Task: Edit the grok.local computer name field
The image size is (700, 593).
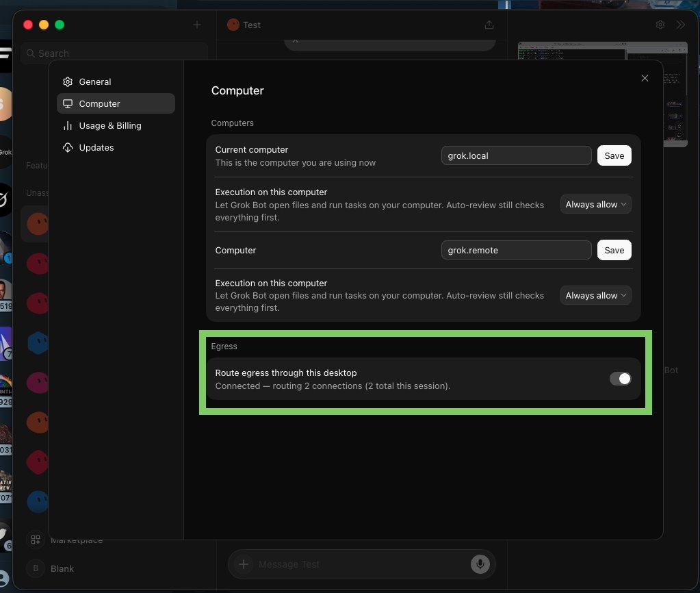Action: tap(516, 155)
